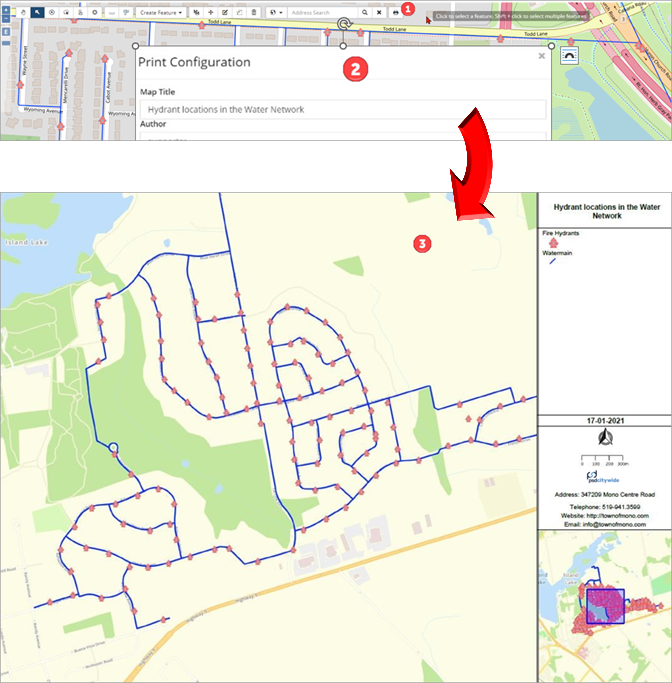Zoom in with the plus button

point(6,10)
